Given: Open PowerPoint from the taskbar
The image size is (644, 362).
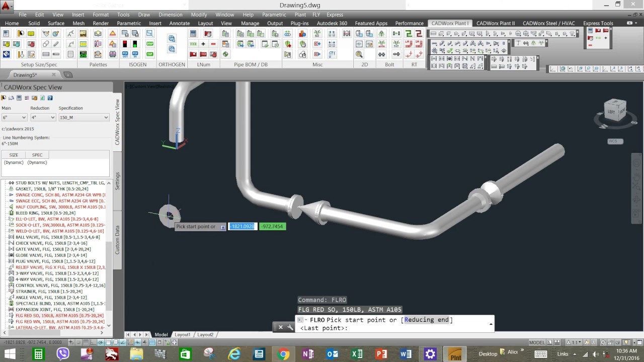Looking at the screenshot, I should [381, 354].
